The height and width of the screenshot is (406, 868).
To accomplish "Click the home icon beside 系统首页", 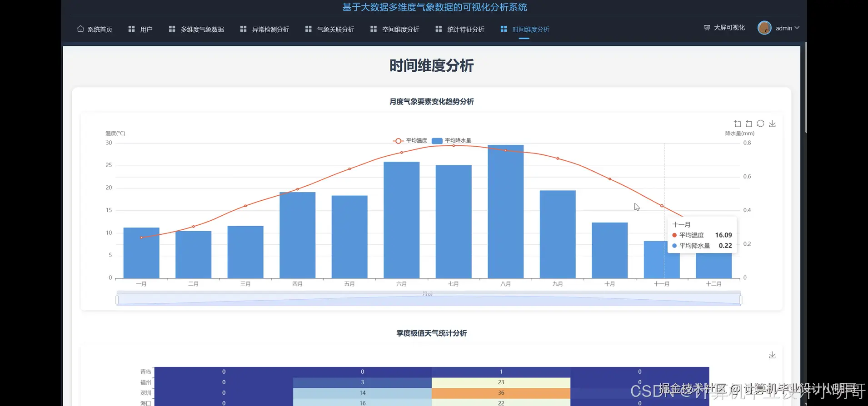I will pos(80,29).
